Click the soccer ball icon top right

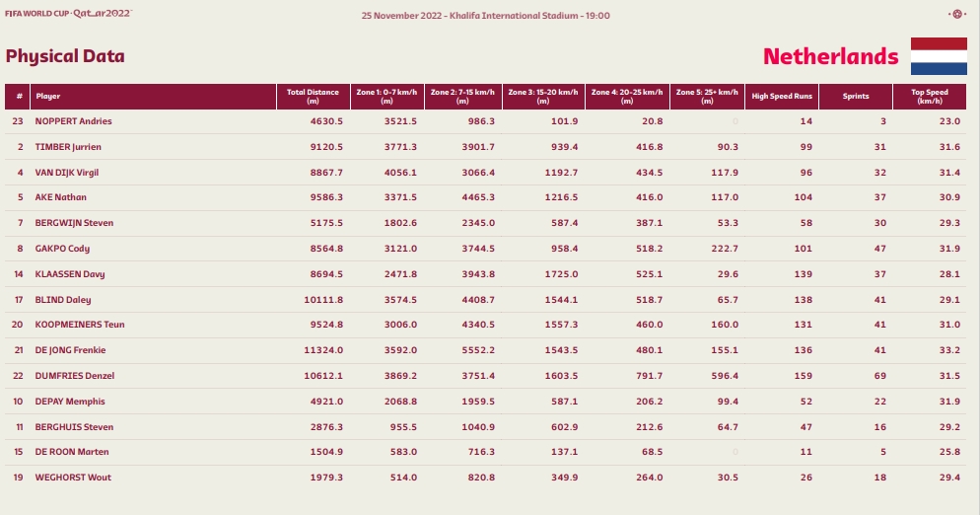pos(957,14)
